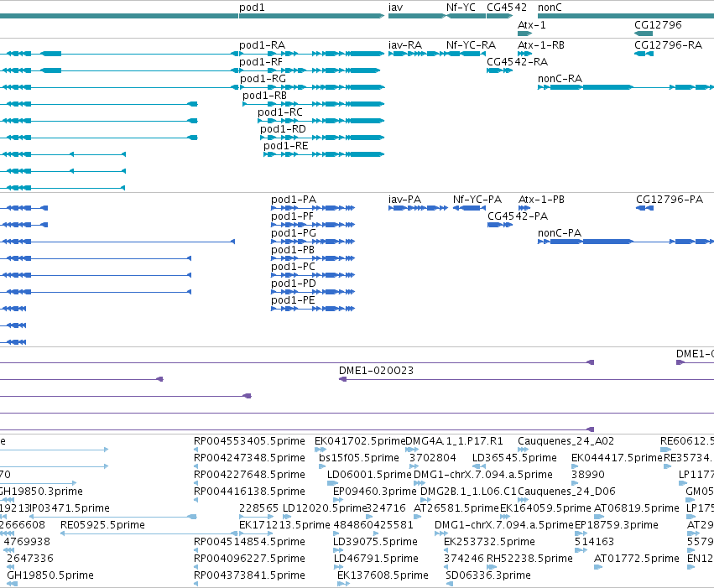Click the GH19850.5prime EST label

[50, 575]
